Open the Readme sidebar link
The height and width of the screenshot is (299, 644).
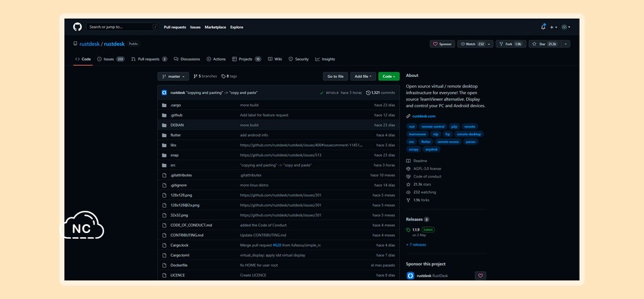[420, 161]
